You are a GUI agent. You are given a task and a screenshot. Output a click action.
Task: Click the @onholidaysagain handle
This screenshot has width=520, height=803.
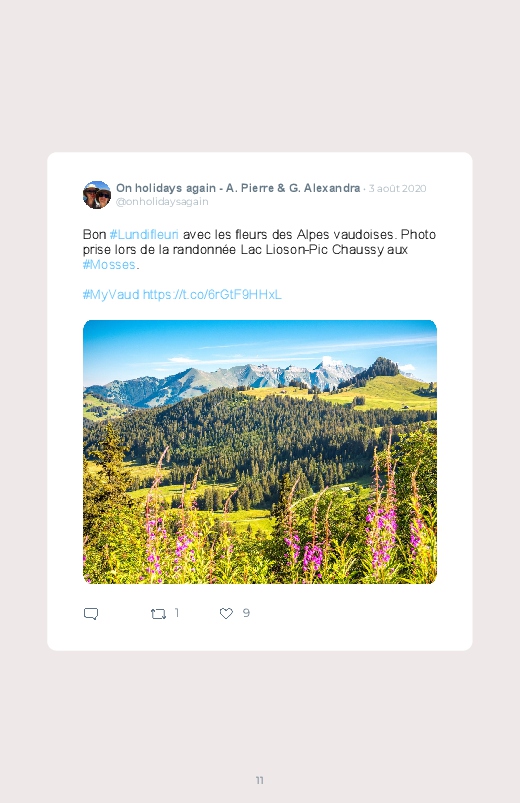click(162, 202)
